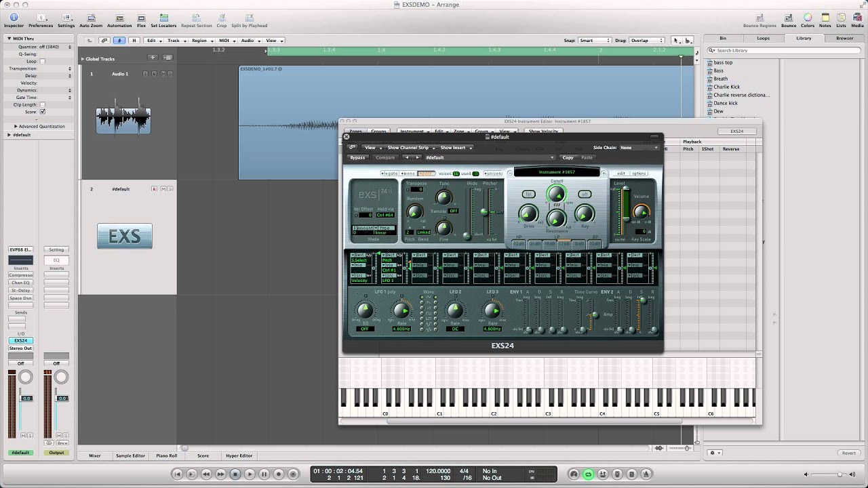
Task: Click the Stereo Out output slot
Action: click(20, 348)
